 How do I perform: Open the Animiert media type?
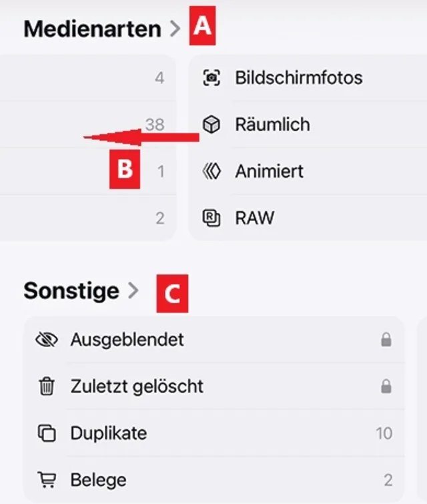tap(269, 172)
